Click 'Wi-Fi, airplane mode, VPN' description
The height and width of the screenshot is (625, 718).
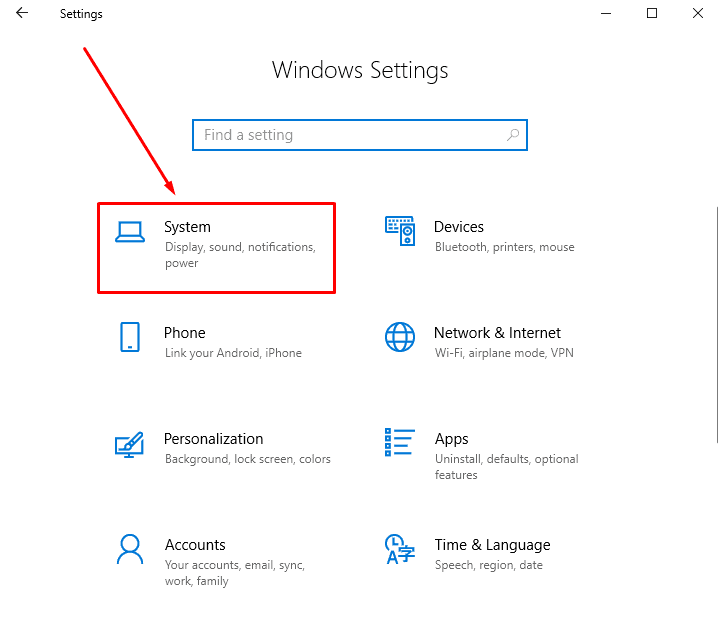(x=504, y=353)
